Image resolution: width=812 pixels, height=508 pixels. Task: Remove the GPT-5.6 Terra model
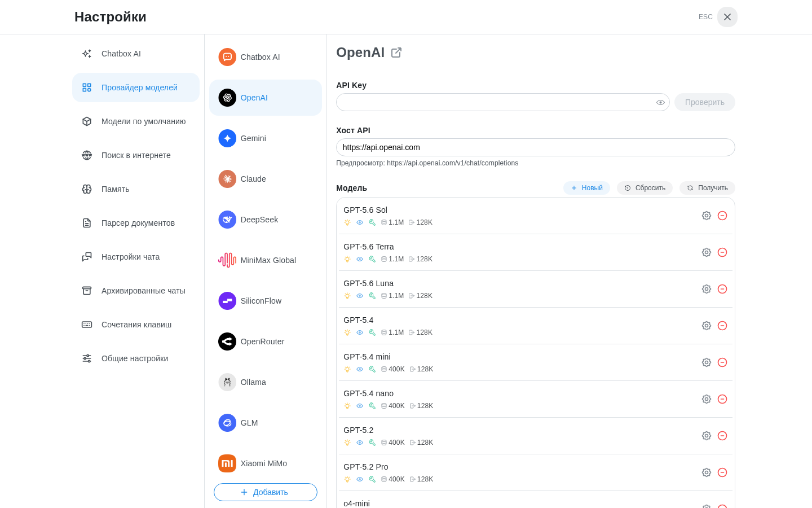point(722,252)
